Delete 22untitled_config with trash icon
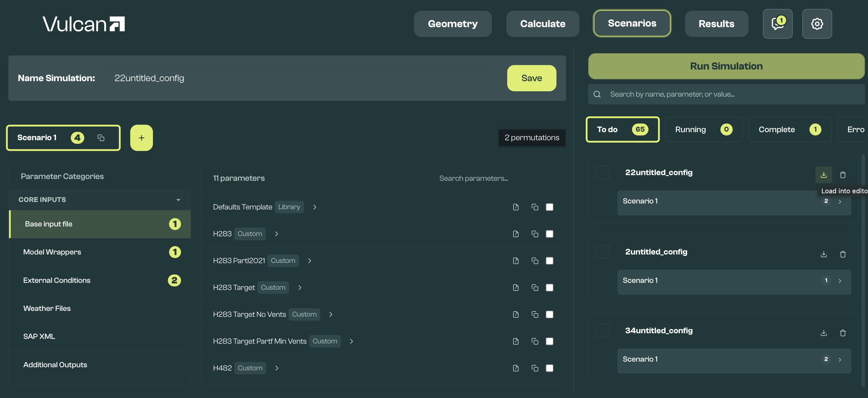 pos(843,175)
